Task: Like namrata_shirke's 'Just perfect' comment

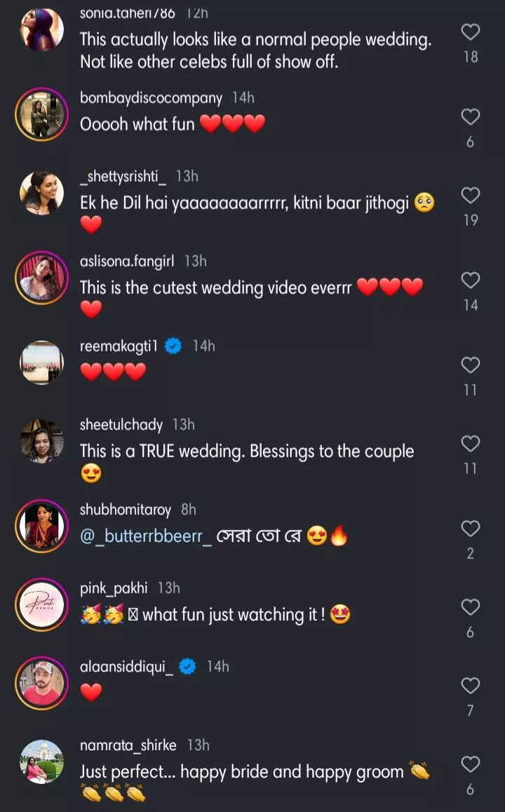Action: [x=471, y=764]
